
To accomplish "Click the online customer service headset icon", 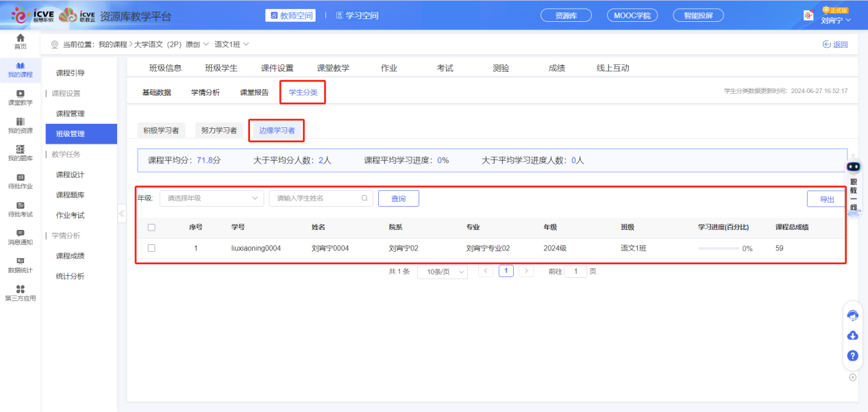I will (852, 315).
